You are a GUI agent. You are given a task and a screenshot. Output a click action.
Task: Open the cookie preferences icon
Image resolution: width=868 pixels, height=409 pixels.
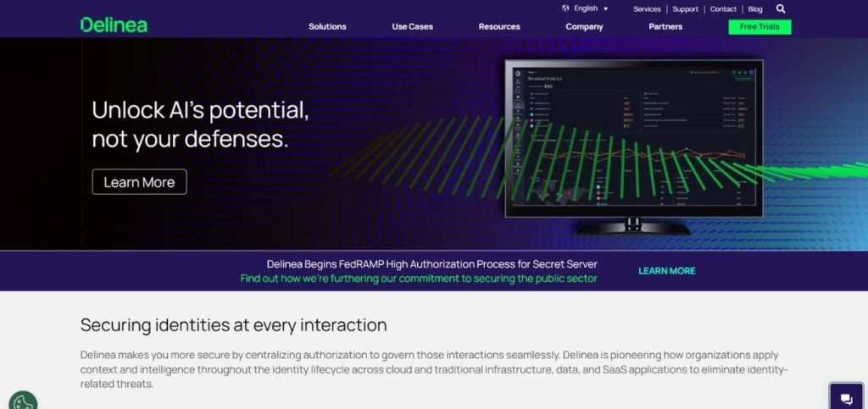[x=23, y=401]
